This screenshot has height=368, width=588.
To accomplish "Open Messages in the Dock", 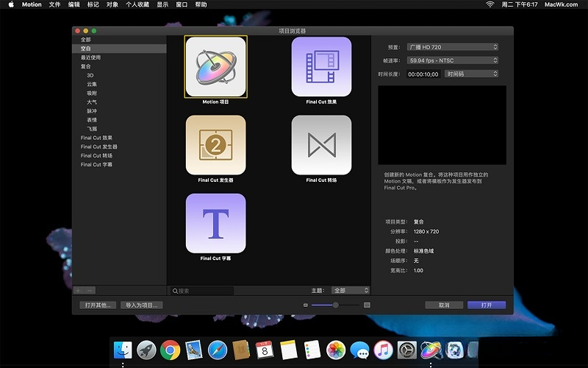I will point(359,350).
